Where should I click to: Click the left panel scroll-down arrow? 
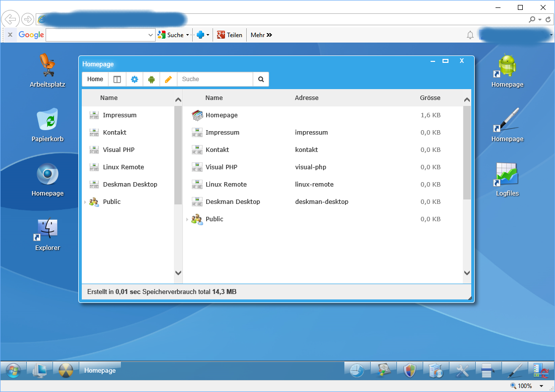[178, 273]
